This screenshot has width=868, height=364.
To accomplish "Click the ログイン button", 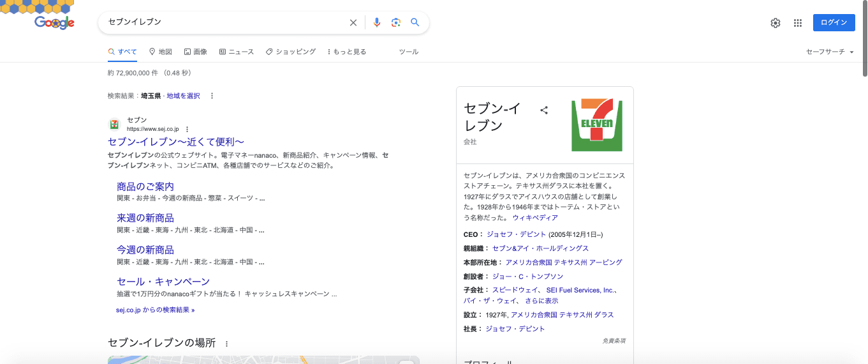I will point(834,23).
